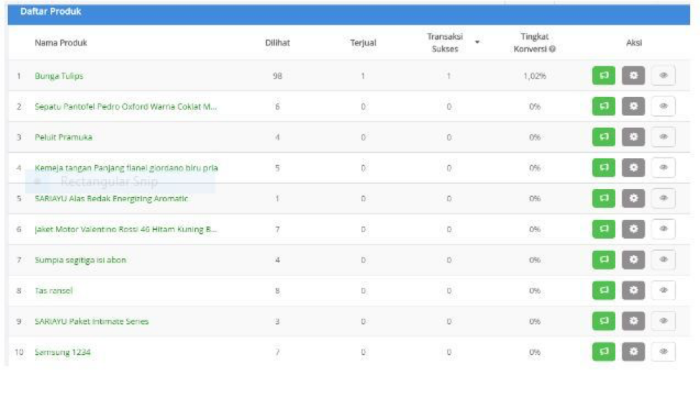Click the Dilihat column header
The image size is (700, 409).
coord(277,43)
